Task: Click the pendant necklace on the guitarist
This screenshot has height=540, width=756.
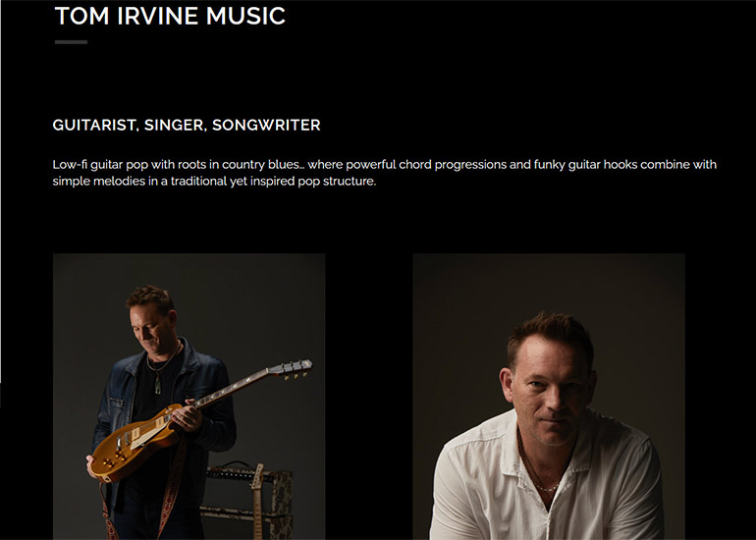Action: pos(158,386)
